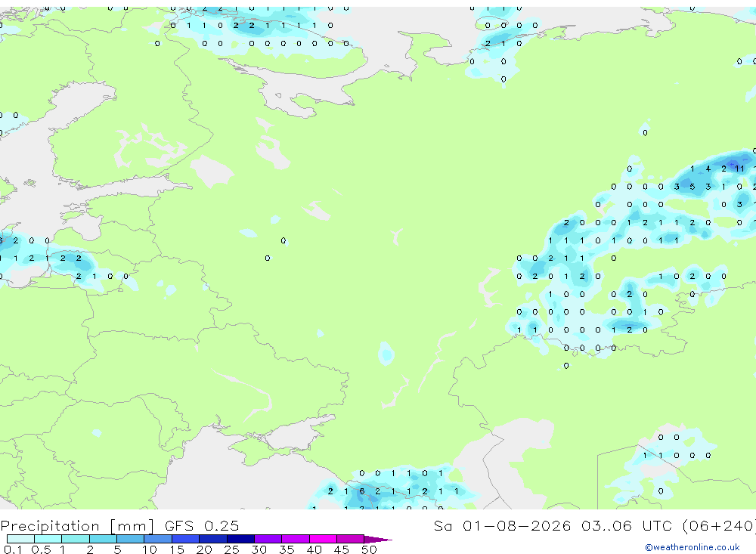
Task: Click the '5' precipitation value in eastern rain band
Action: [692, 187]
